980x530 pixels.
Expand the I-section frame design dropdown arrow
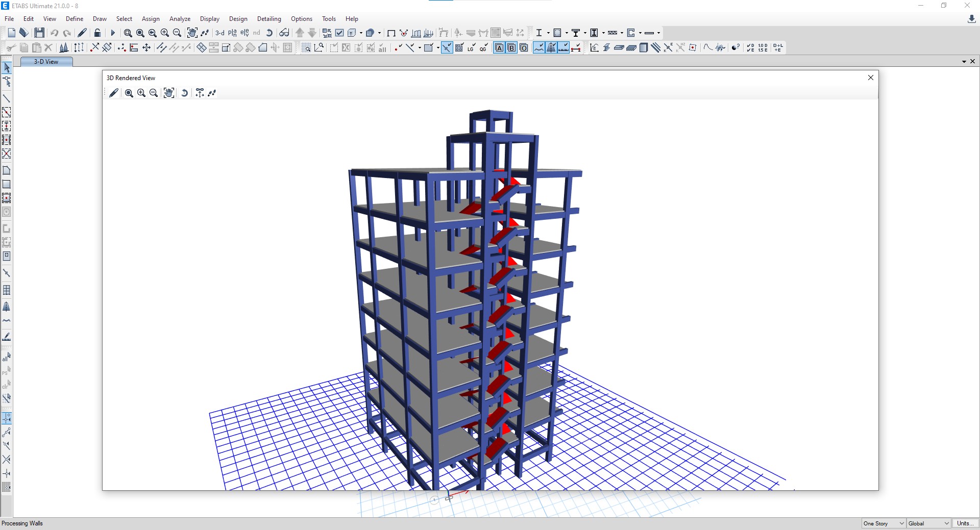click(548, 33)
